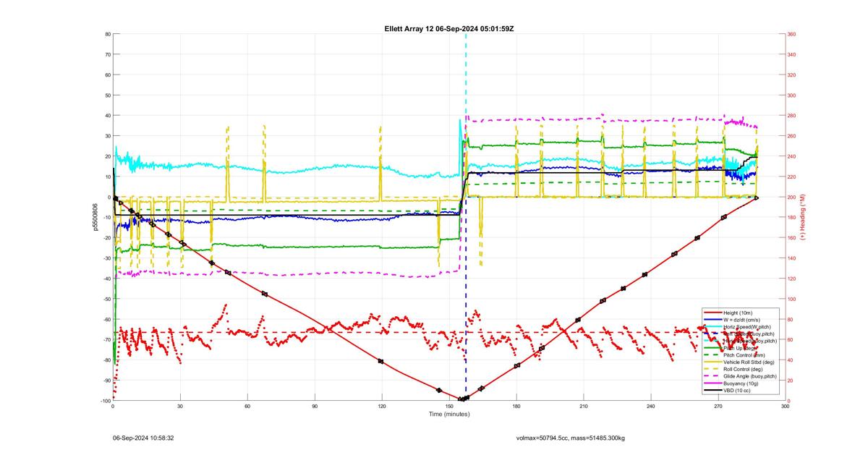
Task: Select the "VBD (10 cc)" legend entry
Action: click(738, 390)
